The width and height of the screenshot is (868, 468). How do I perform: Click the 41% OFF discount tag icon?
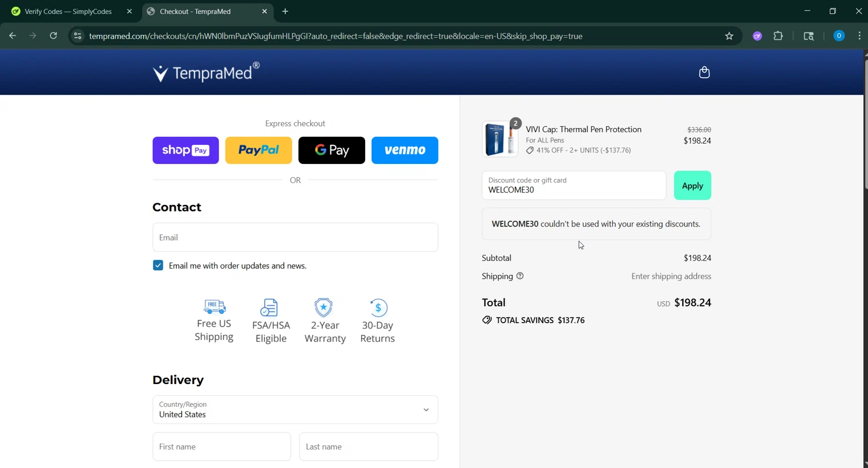coord(529,151)
